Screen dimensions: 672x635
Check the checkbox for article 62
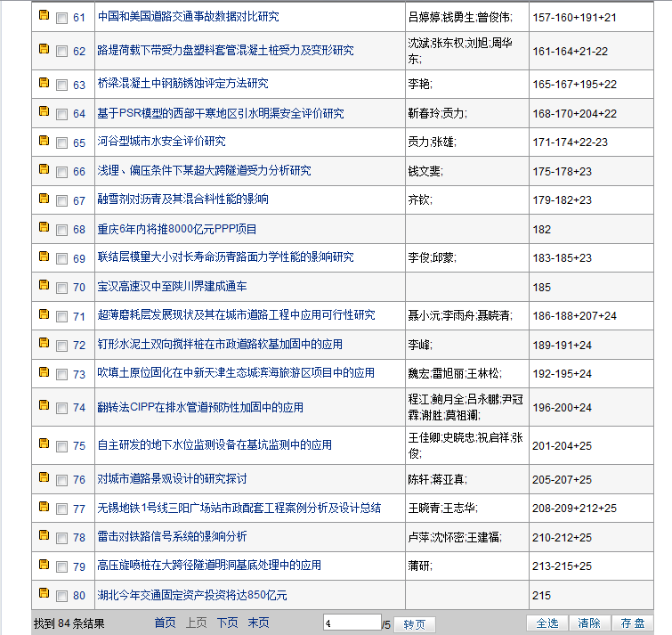pos(61,52)
